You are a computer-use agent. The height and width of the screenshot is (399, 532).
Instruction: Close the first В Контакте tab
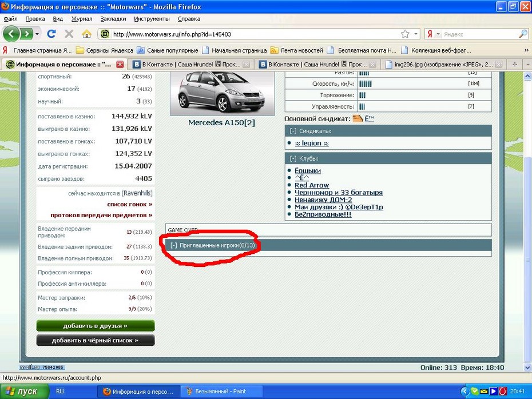pos(247,64)
